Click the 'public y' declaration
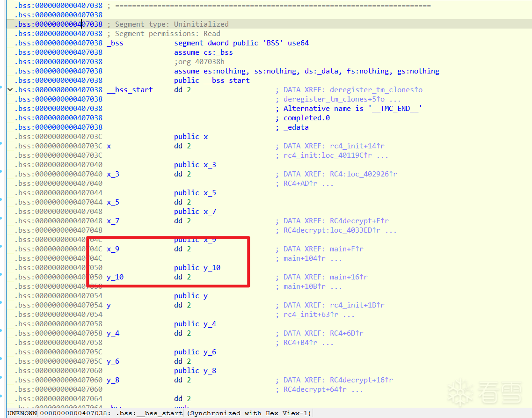This screenshot has height=418, width=532. point(191,296)
